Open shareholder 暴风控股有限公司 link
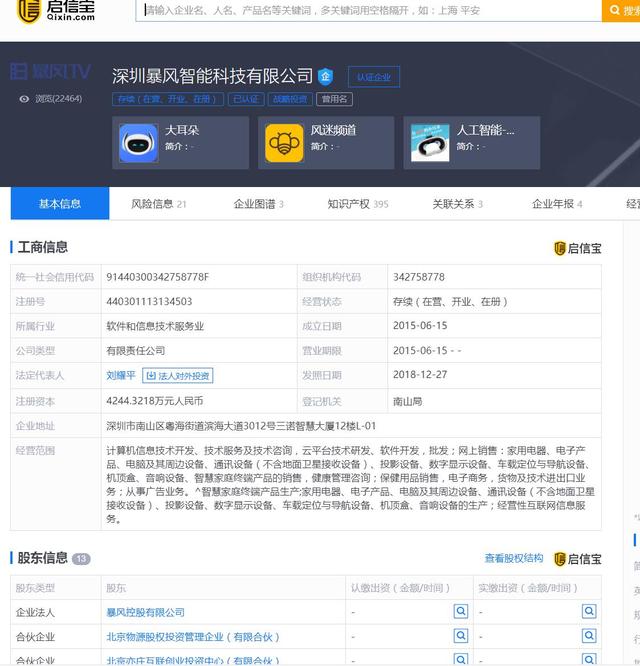 point(145,612)
